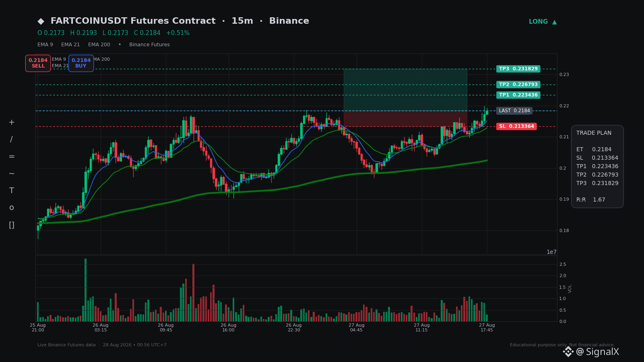Click the 26 Aug 03:15 time axis label
Image resolution: width=644 pixels, height=362 pixels.
coord(101,328)
